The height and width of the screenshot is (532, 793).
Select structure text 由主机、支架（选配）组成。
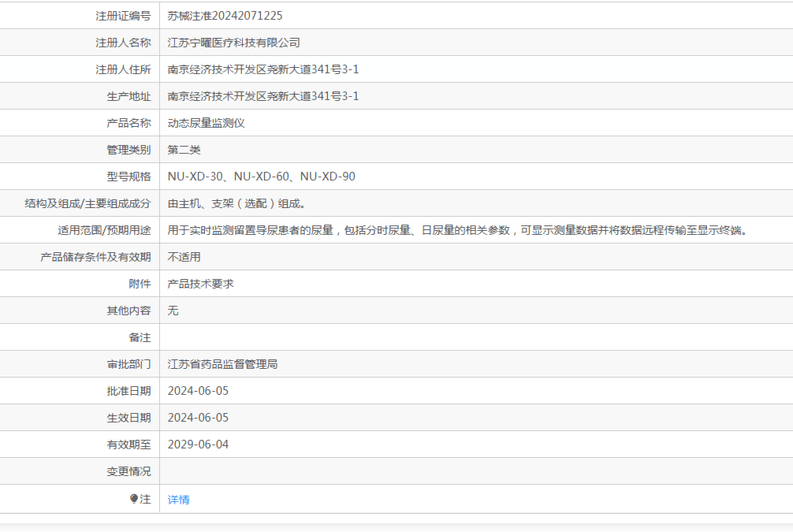click(236, 203)
